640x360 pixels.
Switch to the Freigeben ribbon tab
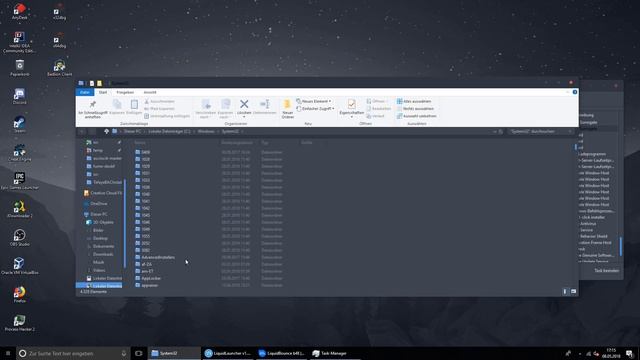125,92
